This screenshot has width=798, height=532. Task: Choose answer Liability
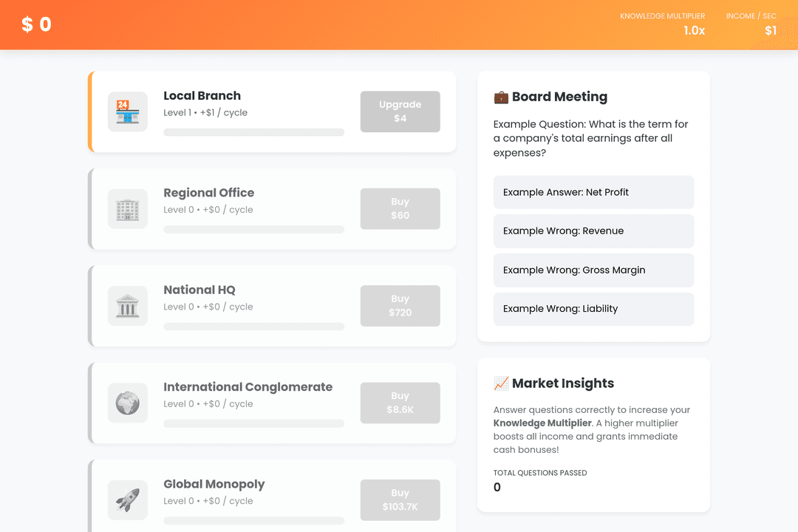click(593, 309)
